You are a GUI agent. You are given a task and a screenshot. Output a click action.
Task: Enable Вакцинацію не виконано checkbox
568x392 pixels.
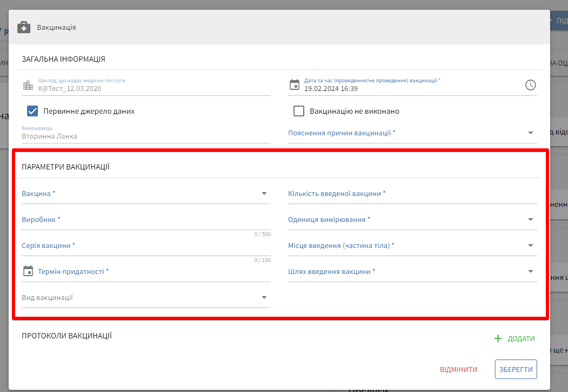point(299,111)
